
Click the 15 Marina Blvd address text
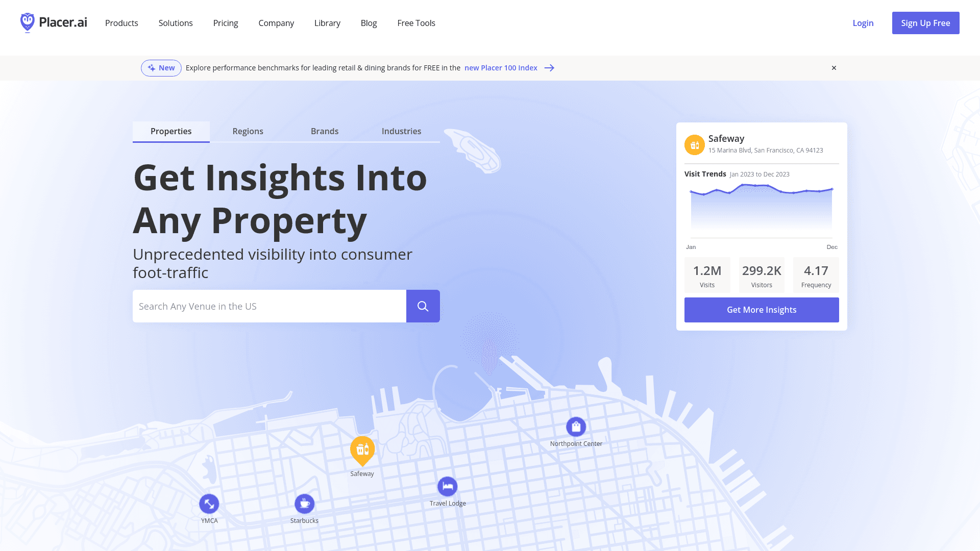(x=766, y=151)
